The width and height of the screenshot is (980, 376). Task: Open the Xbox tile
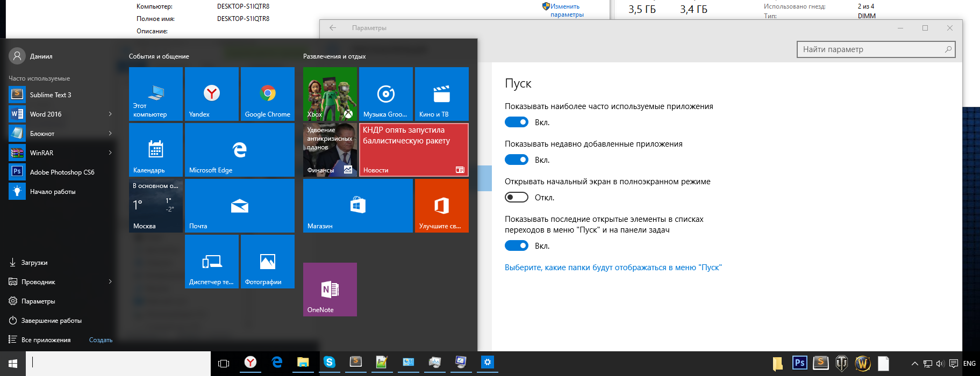(x=330, y=94)
